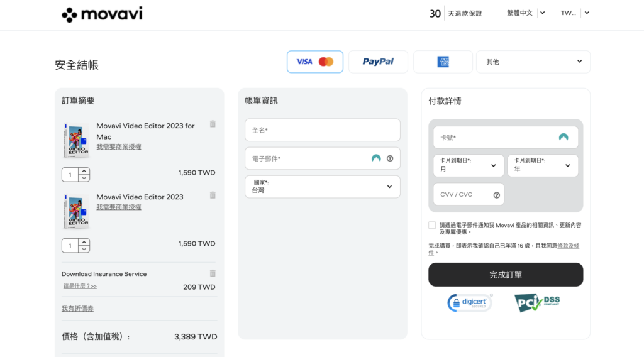Open 這是什麼？ insurance info link
The height and width of the screenshot is (357, 644).
click(x=80, y=286)
